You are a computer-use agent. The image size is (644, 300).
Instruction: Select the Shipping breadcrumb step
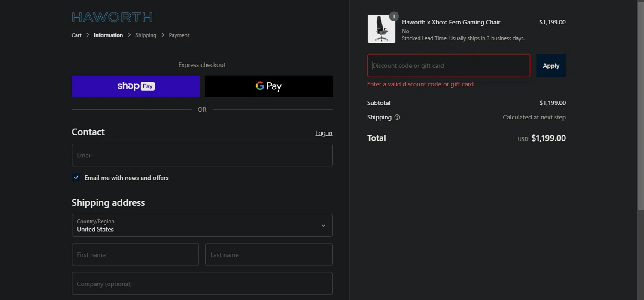point(146,35)
